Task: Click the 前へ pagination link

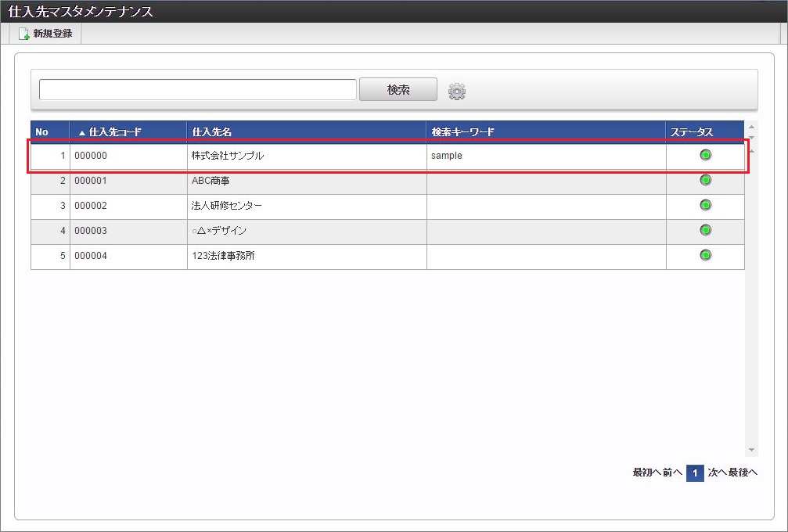Action: click(671, 473)
